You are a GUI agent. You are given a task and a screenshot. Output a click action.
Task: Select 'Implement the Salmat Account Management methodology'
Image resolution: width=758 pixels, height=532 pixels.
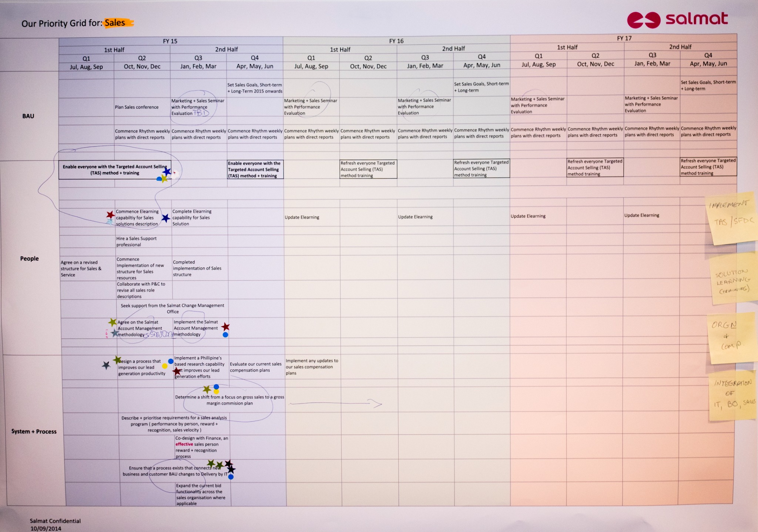tap(196, 328)
